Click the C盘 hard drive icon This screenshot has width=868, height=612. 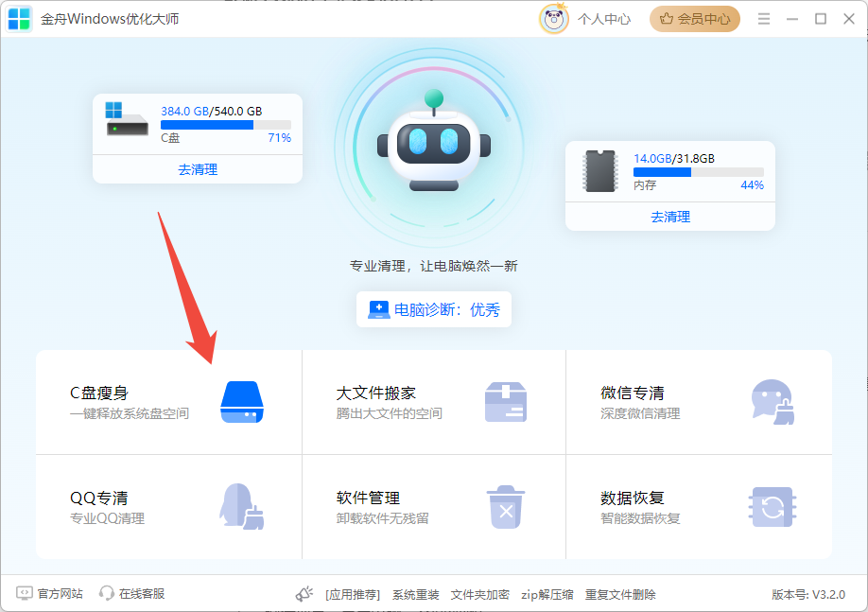tap(127, 119)
